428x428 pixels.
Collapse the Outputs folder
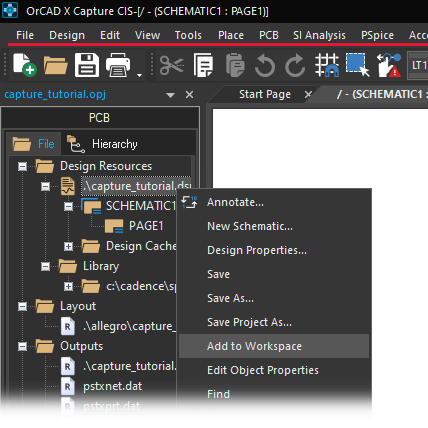tap(22, 346)
